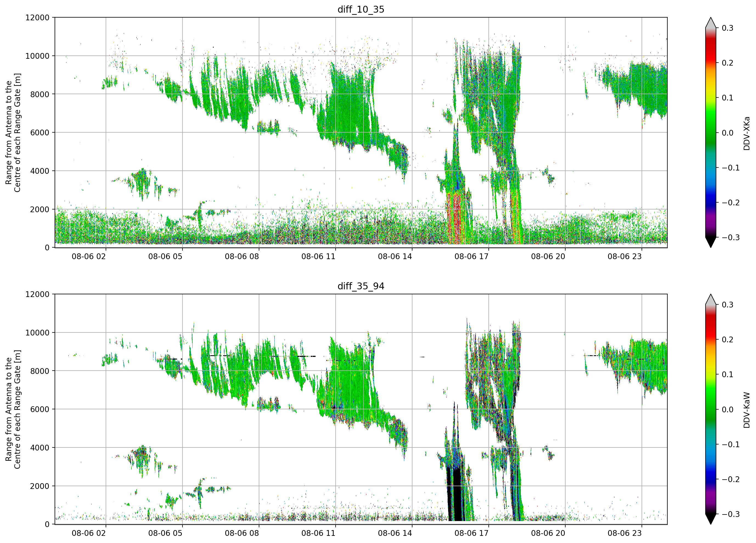Click "08-06 05" x-tick under diff_10_35 plot
Viewport: 756px width, 543px height.
coord(165,256)
